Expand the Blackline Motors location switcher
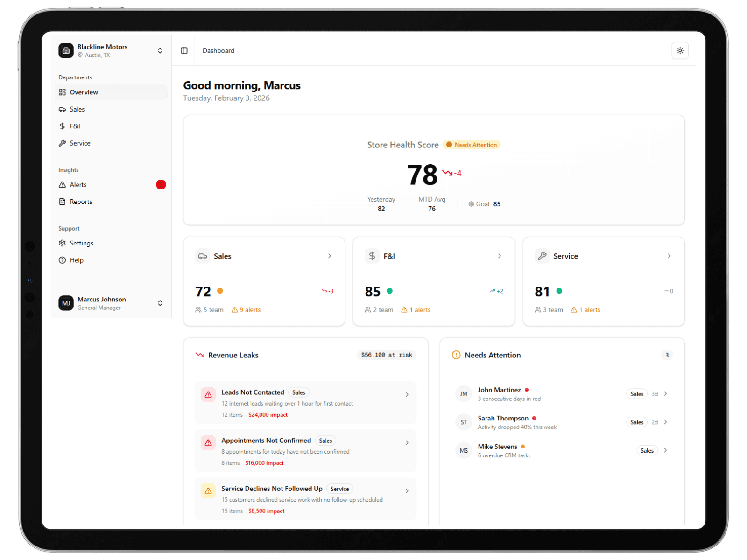 (x=160, y=50)
